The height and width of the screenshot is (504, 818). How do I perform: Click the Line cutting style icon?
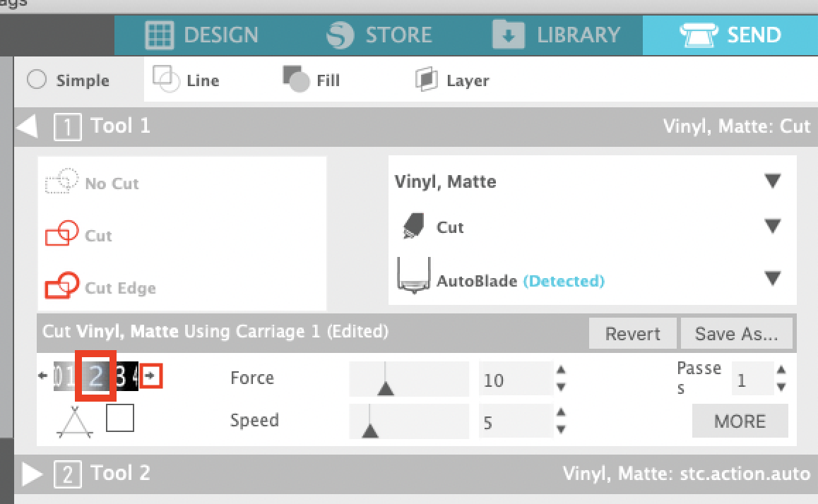coord(167,79)
